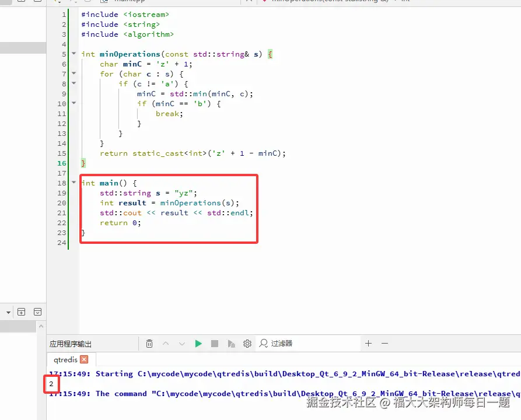This screenshot has width=521, height=420.
Task: Collapse the if block at line 8
Action: click(x=74, y=83)
